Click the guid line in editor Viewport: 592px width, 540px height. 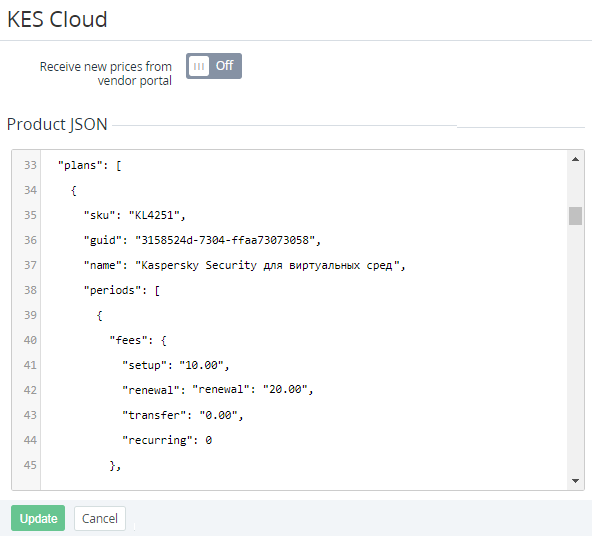tap(202, 240)
